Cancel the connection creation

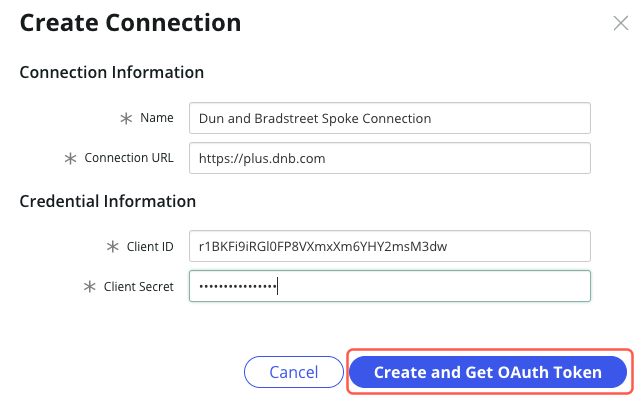[x=294, y=372]
